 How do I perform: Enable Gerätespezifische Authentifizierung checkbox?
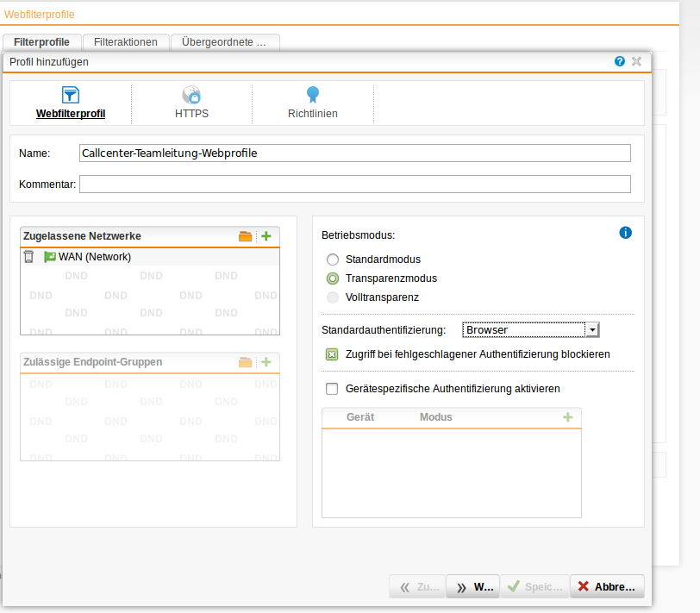coord(332,389)
